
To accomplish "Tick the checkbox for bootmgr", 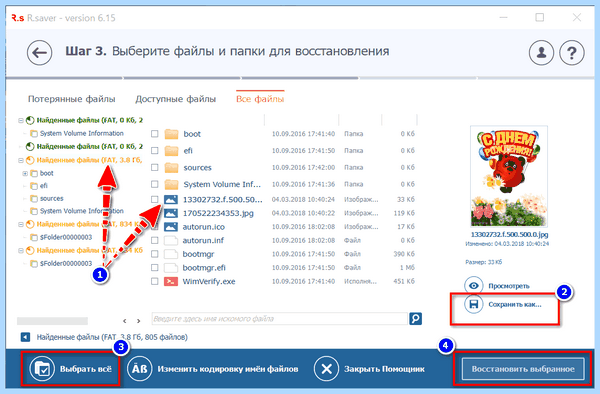I will coord(155,254).
